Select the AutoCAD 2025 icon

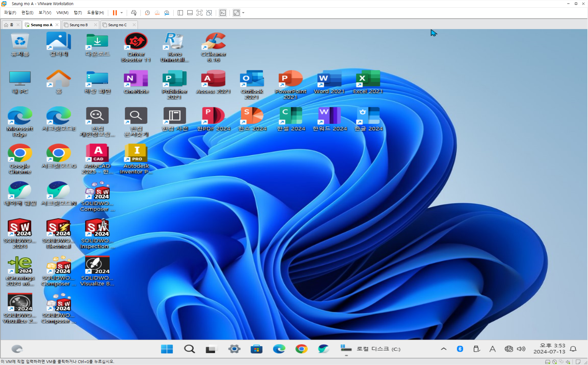coord(97,159)
